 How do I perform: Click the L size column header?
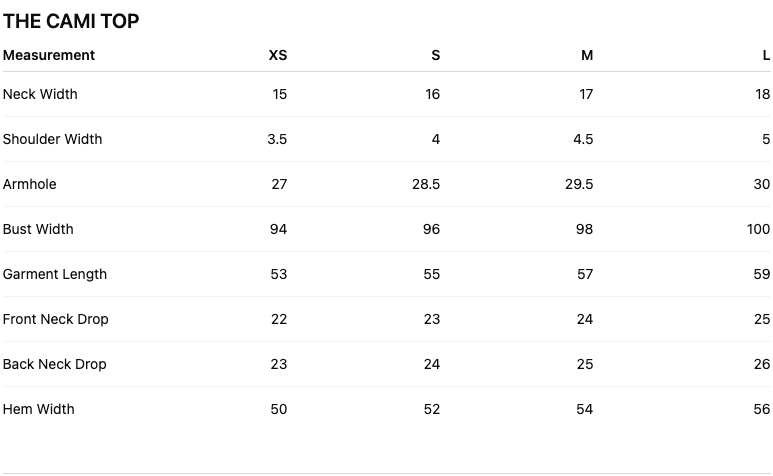766,55
